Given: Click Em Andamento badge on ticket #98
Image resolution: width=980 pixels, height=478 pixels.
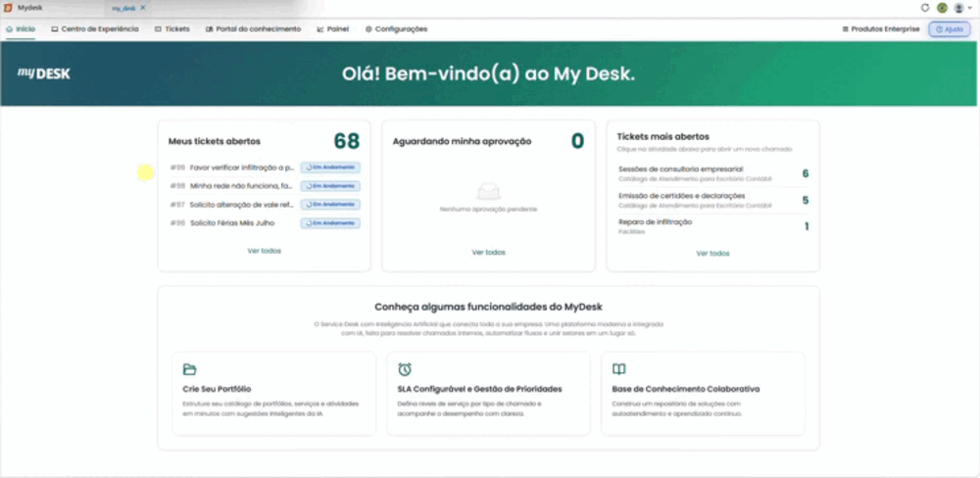Looking at the screenshot, I should pyautogui.click(x=330, y=185).
